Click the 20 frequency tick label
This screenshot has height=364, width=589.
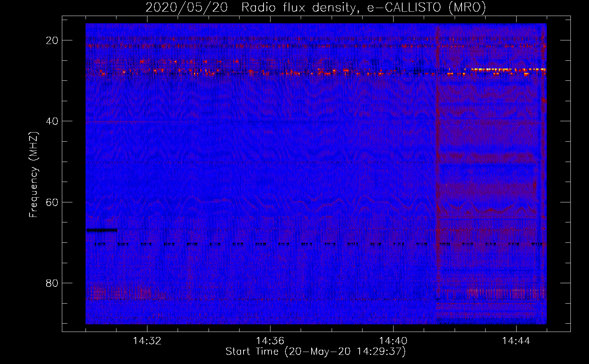coord(52,40)
